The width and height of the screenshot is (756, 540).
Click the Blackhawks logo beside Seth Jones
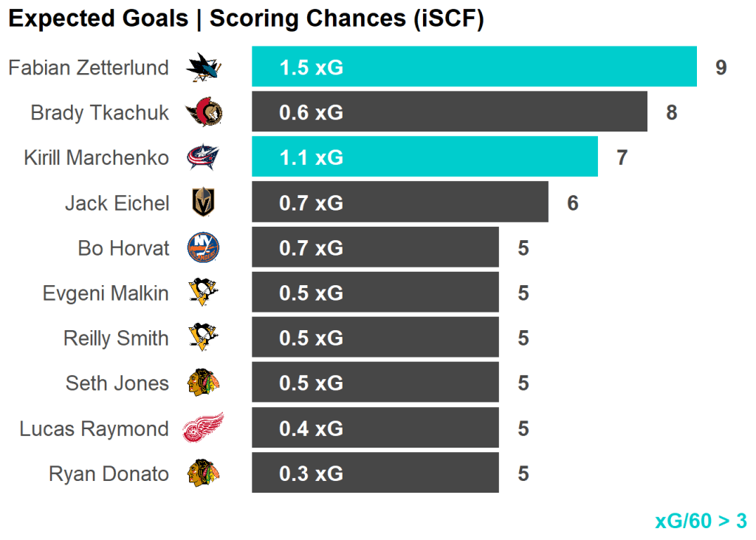pos(203,383)
